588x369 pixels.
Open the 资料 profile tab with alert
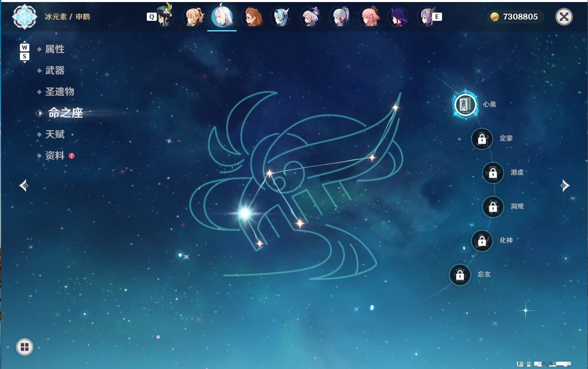coord(55,155)
